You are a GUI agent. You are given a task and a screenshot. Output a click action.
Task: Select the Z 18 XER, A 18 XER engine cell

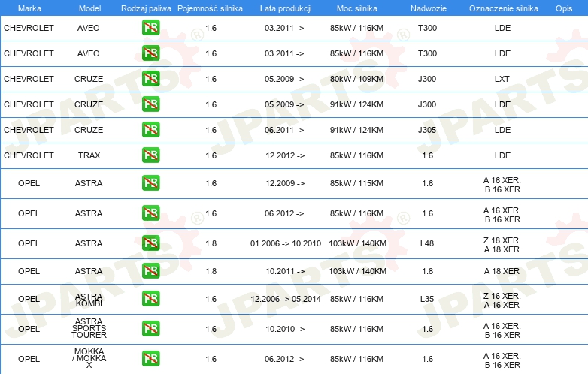502,245
